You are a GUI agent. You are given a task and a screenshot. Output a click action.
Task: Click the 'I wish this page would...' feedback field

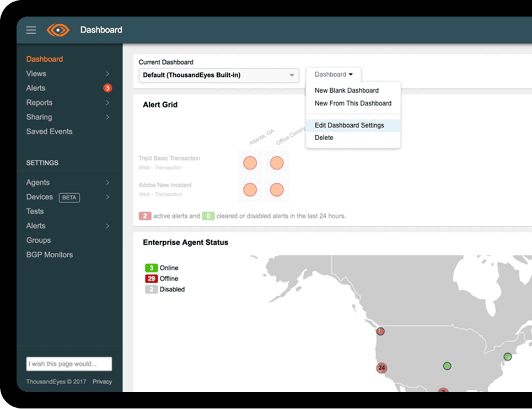pos(69,364)
